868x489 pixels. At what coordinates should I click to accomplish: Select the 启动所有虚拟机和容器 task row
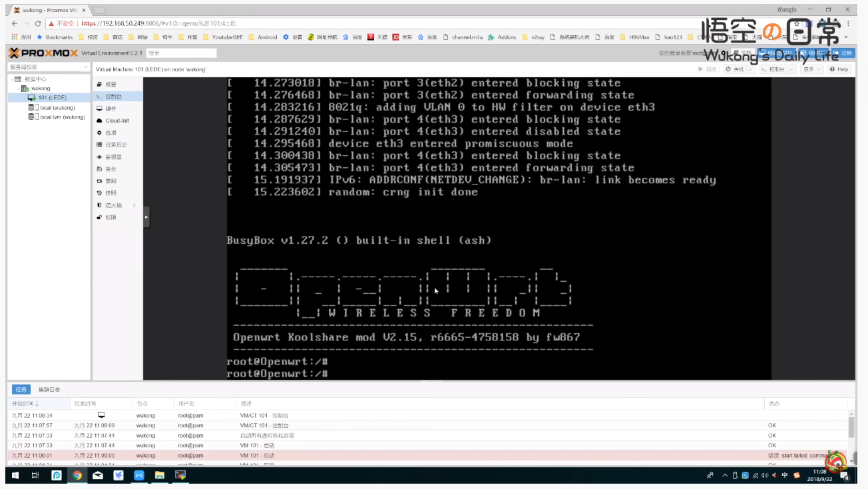[427, 436]
